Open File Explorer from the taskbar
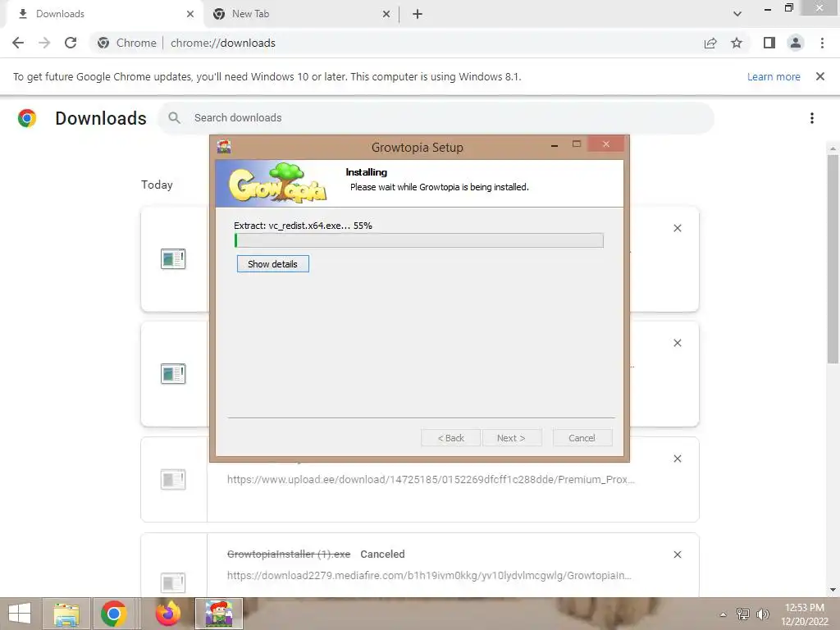 (66, 614)
